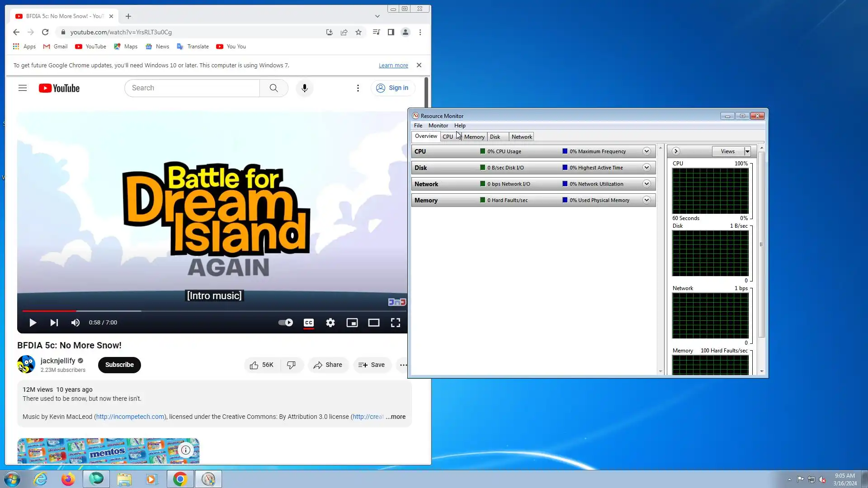Screen dimensions: 868x488
Task: Toggle the autoplay switch
Action: point(286,323)
